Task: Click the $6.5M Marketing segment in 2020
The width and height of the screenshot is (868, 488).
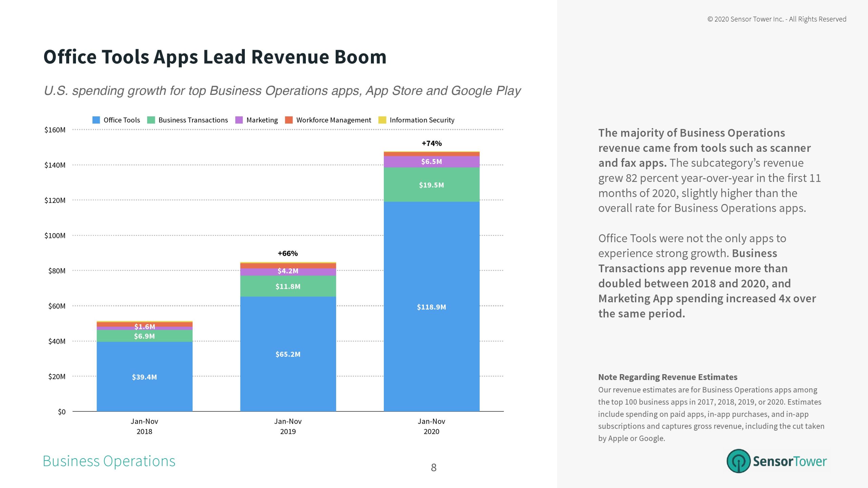Action: (x=431, y=162)
